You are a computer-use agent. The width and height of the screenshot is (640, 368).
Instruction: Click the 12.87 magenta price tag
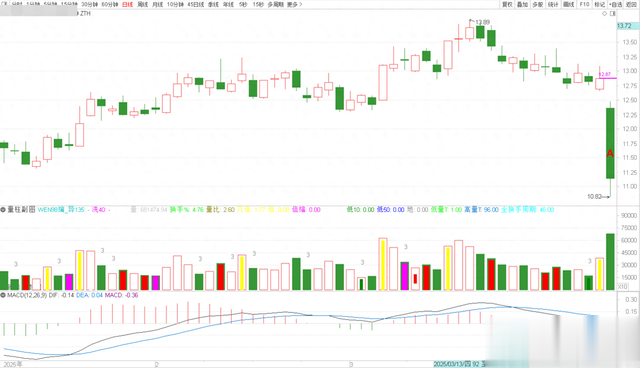tap(604, 74)
